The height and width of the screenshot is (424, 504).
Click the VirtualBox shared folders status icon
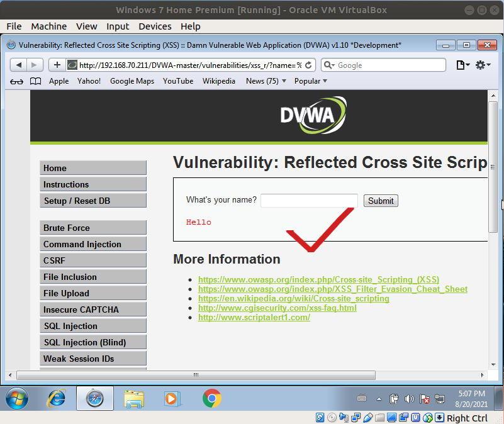click(379, 418)
